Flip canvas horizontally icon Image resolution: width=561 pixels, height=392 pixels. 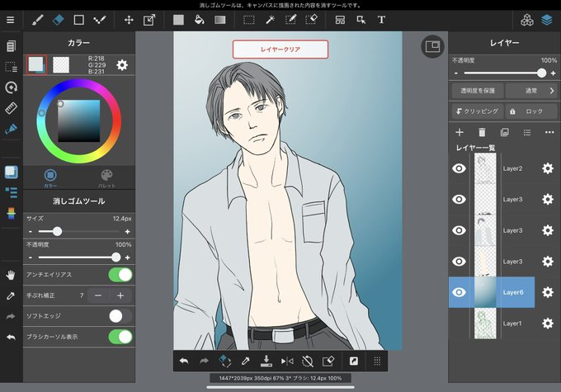pyautogui.click(x=287, y=361)
